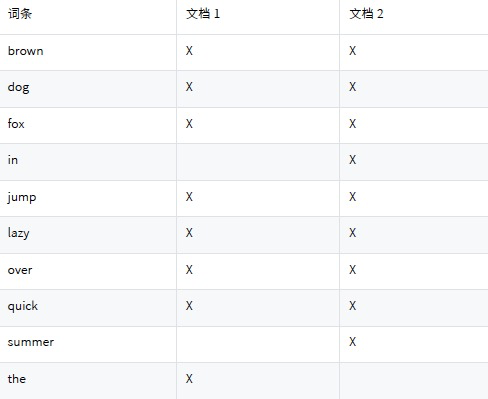Viewport: 488px width, 399px height.
Task: Click the empty 文档 1 cell for in
Action: coord(258,162)
